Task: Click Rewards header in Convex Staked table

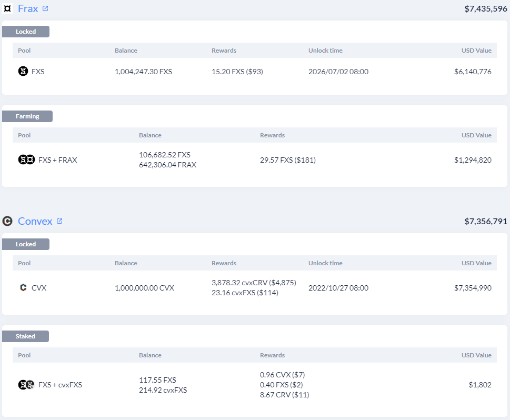Action: (x=272, y=355)
